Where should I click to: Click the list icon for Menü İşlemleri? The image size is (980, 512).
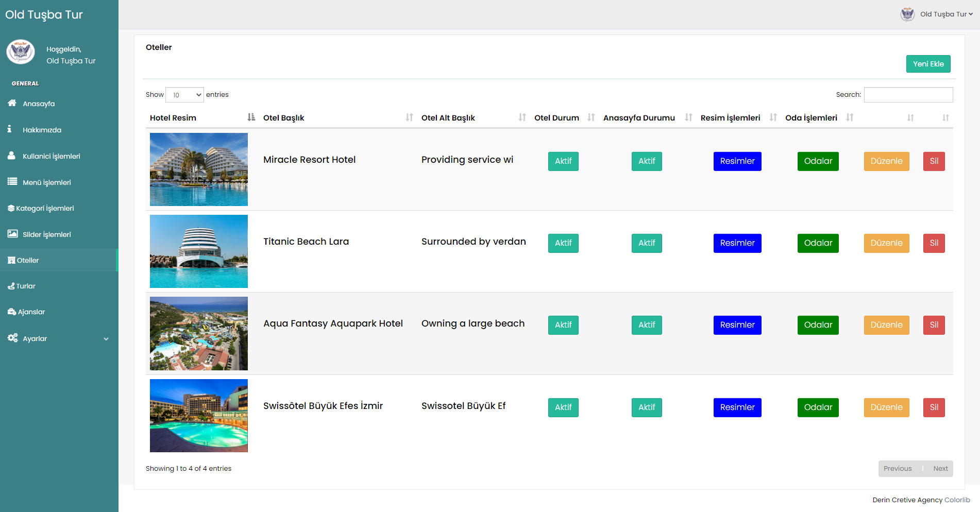12,181
